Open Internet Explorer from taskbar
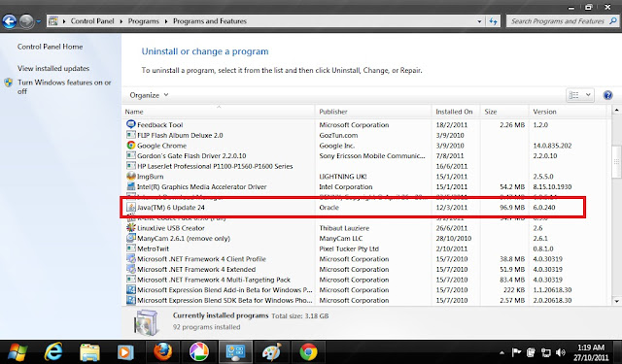Image resolution: width=622 pixels, height=364 pixels. coord(53,352)
